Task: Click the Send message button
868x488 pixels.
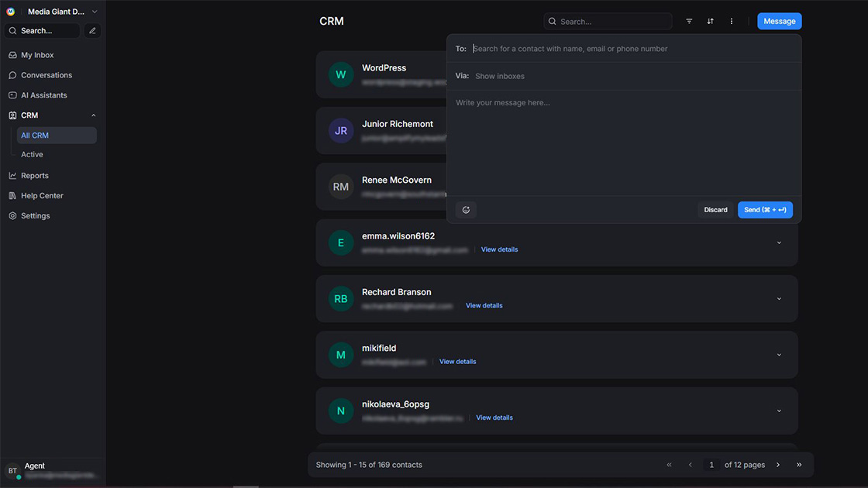Action: pos(764,210)
